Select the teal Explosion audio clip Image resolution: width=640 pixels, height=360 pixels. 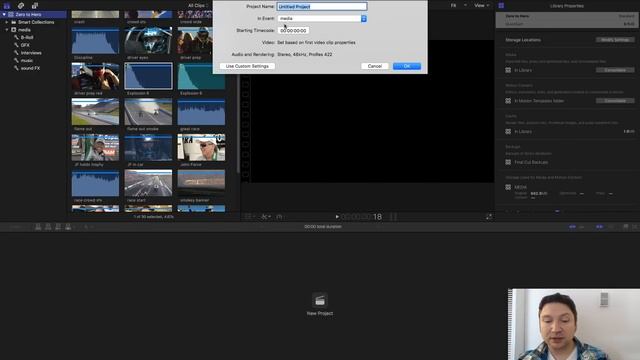[201, 76]
